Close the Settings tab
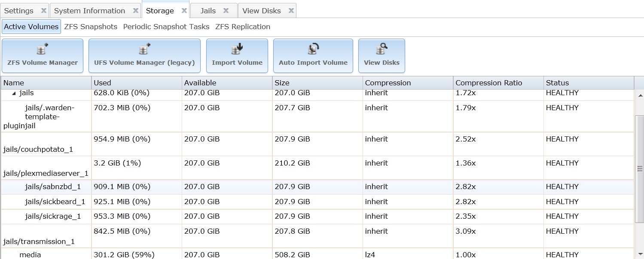644x259 pixels. [x=43, y=11]
